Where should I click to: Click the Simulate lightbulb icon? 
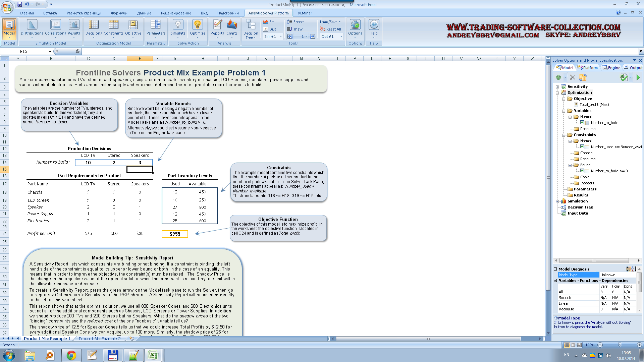(x=178, y=25)
